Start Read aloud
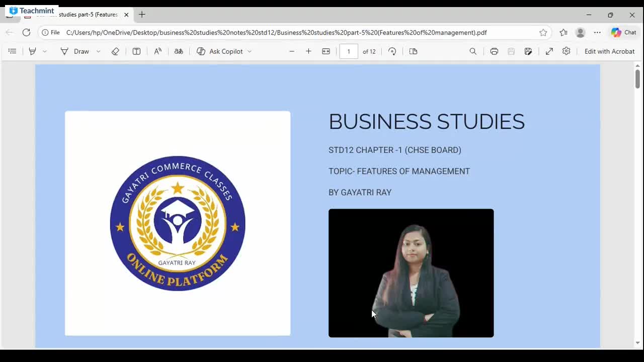644x362 pixels. (x=158, y=51)
